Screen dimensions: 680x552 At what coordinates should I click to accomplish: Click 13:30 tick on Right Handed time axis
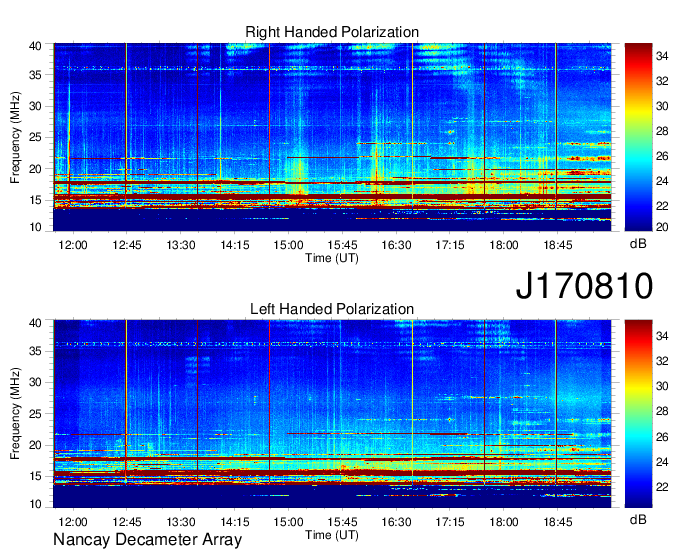point(181,245)
